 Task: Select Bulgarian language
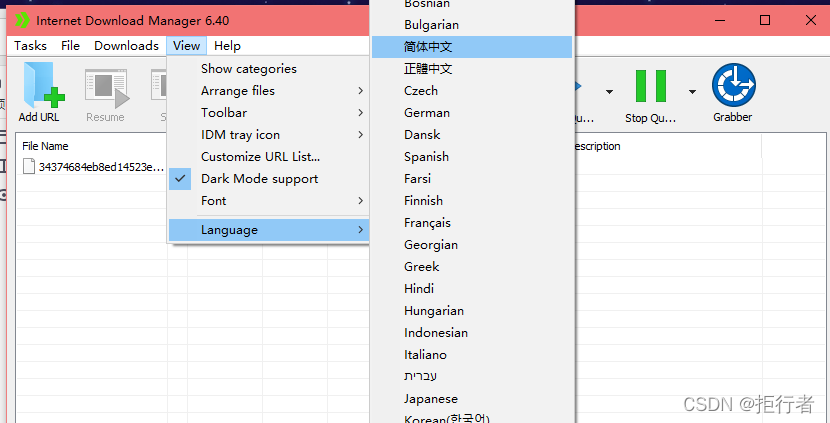pyautogui.click(x=472, y=25)
